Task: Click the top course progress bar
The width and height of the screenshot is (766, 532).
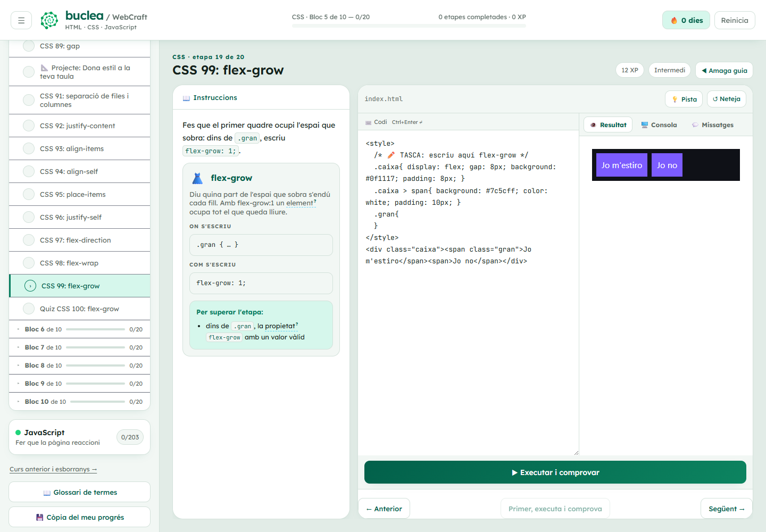Action: click(409, 26)
